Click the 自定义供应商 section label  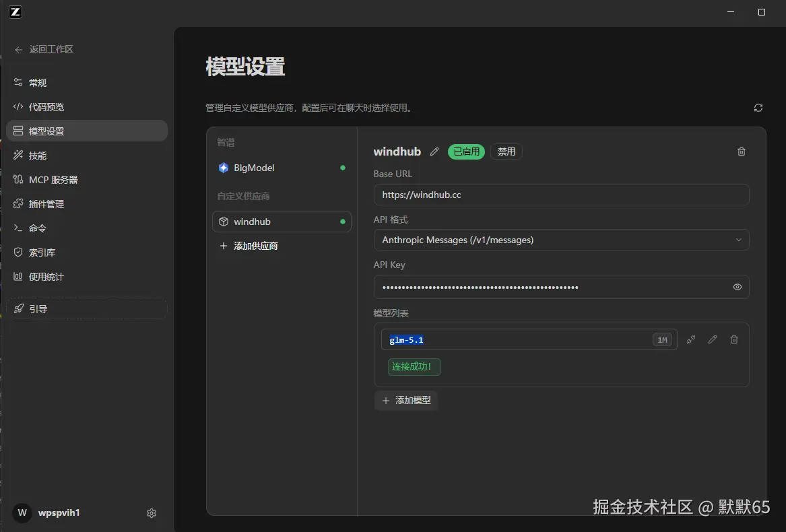pyautogui.click(x=243, y=196)
